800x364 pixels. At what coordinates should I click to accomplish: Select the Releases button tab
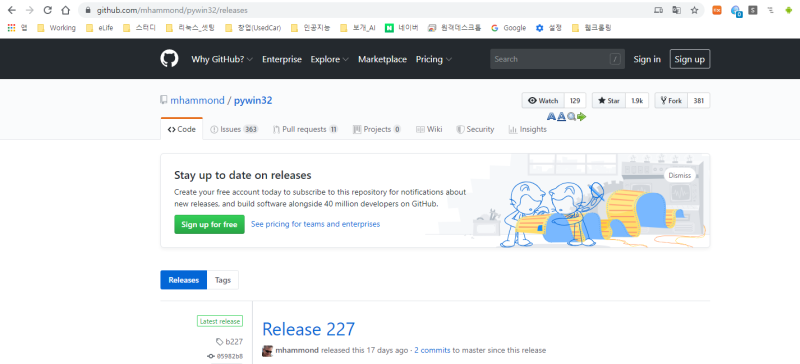click(184, 280)
